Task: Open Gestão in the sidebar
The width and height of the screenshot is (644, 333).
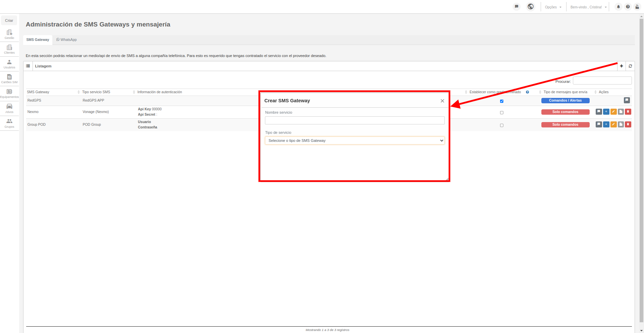Action: pyautogui.click(x=9, y=35)
